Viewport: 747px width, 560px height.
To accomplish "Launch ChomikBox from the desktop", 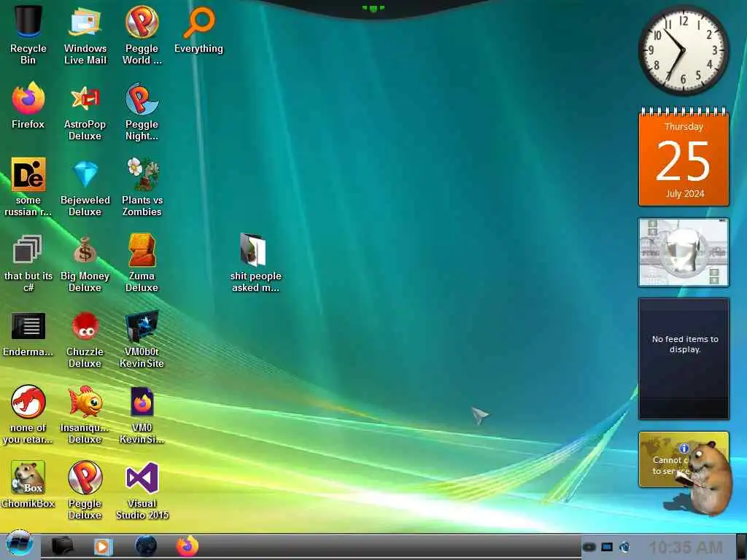I will (28, 485).
